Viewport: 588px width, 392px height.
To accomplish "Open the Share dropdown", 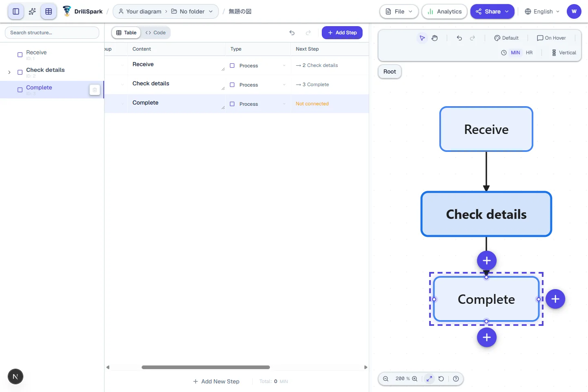I will coord(492,11).
